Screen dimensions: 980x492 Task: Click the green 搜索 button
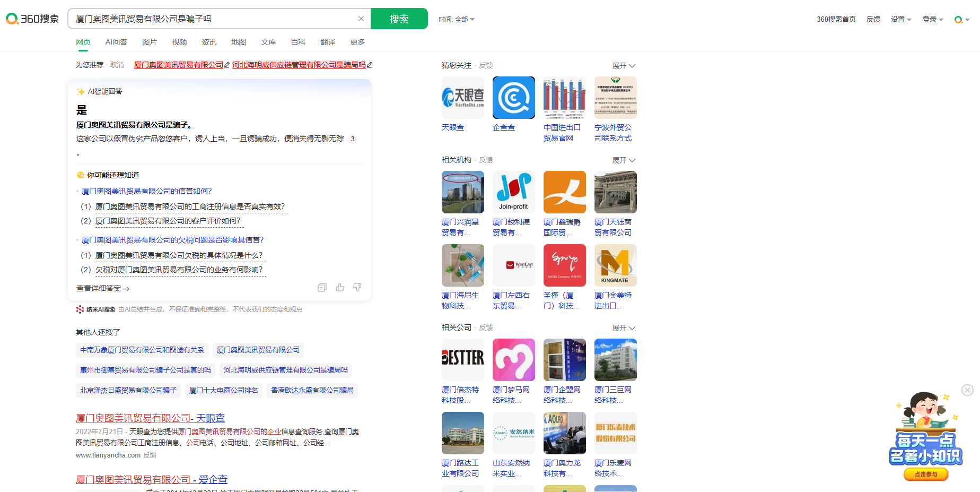point(399,18)
